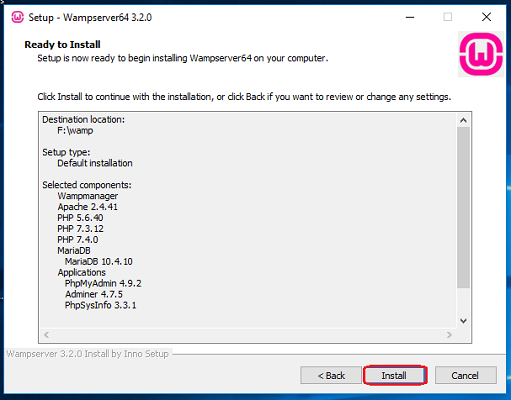
Task: Close the Setup window with X
Action: coord(486,17)
